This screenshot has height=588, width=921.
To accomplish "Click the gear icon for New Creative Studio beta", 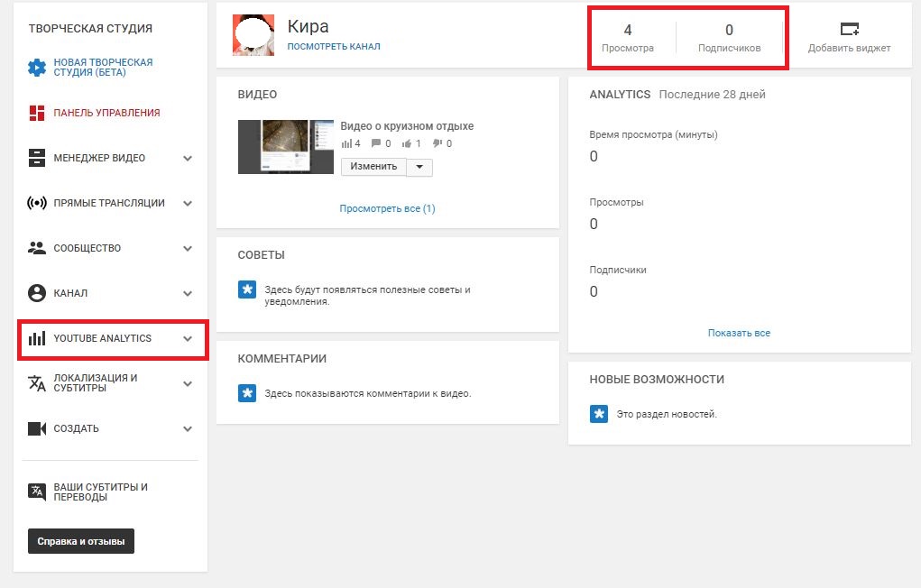I will 37,68.
